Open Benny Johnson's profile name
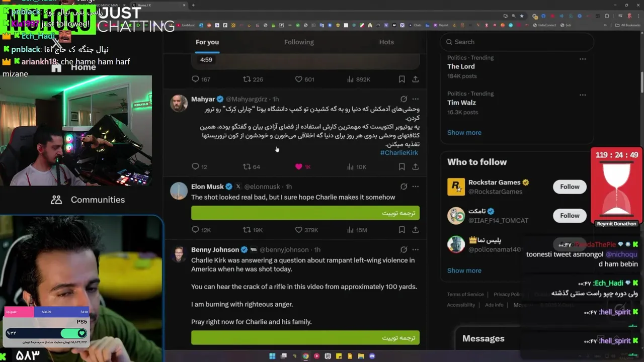This screenshot has width=644, height=362. pyautogui.click(x=215, y=250)
